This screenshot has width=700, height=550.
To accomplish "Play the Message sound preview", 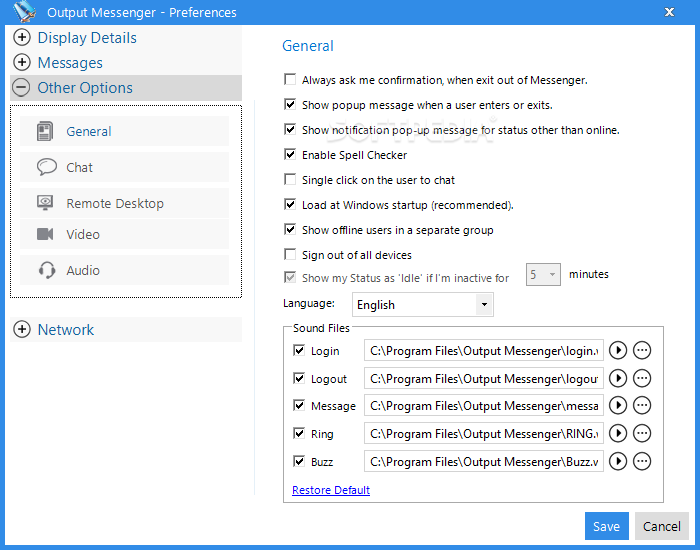I will [x=618, y=406].
